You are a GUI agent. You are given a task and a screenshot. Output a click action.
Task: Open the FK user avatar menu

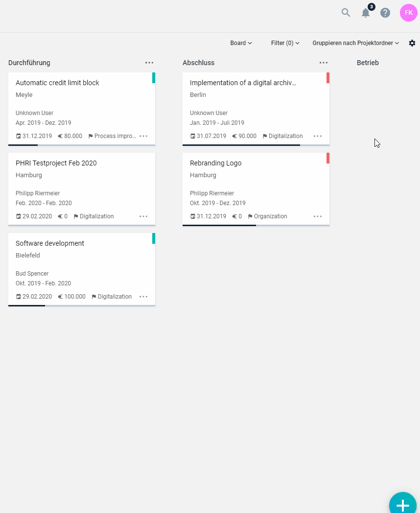tap(409, 13)
